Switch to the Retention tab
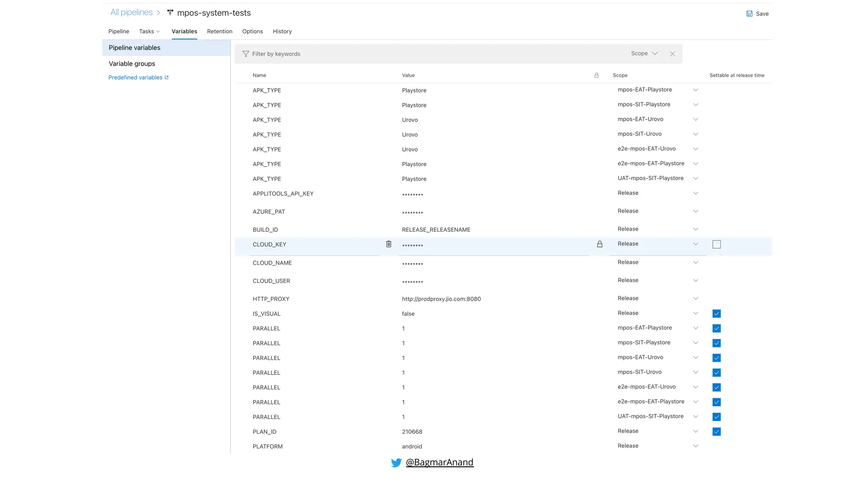The image size is (868, 488). [x=220, y=31]
